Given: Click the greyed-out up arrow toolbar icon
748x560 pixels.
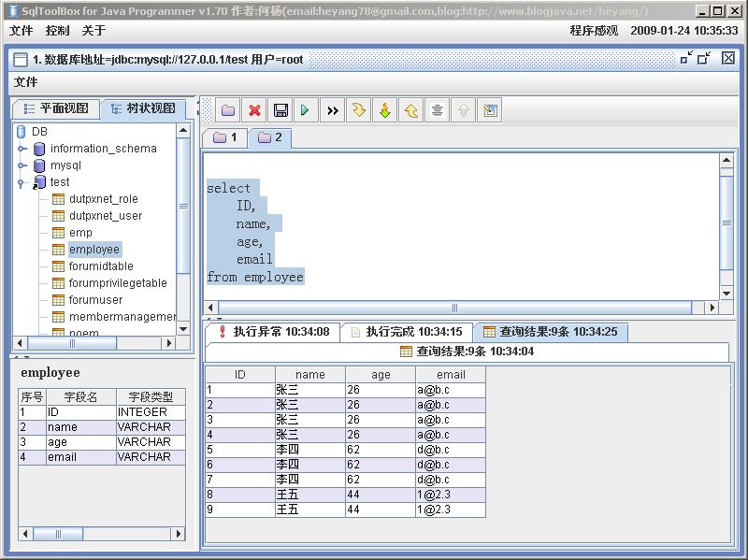Looking at the screenshot, I should [463, 110].
